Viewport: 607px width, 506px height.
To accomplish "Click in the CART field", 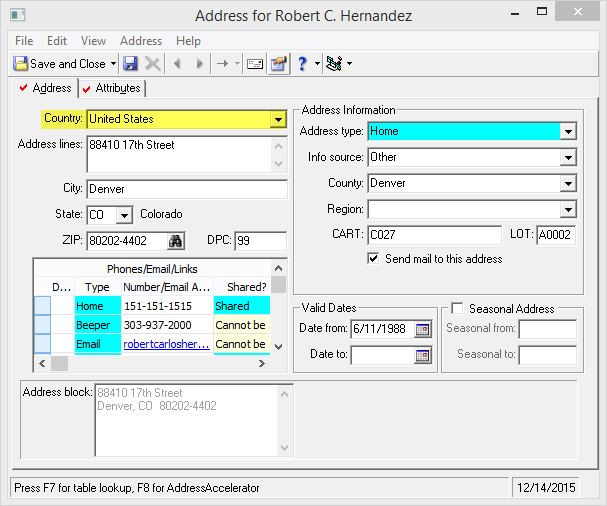I will [x=434, y=235].
